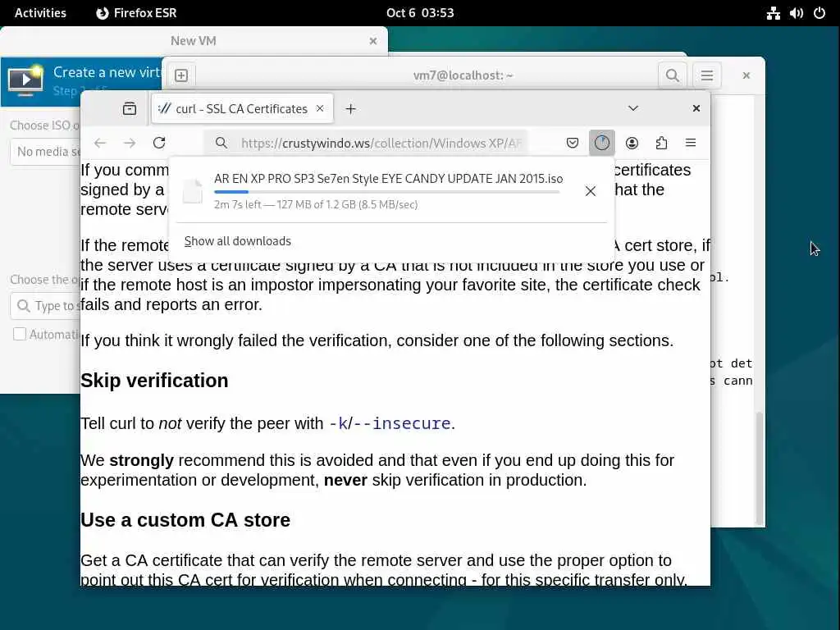Image resolution: width=840 pixels, height=630 pixels.
Task: Open Firefox View pinned tab icon
Action: coord(129,109)
